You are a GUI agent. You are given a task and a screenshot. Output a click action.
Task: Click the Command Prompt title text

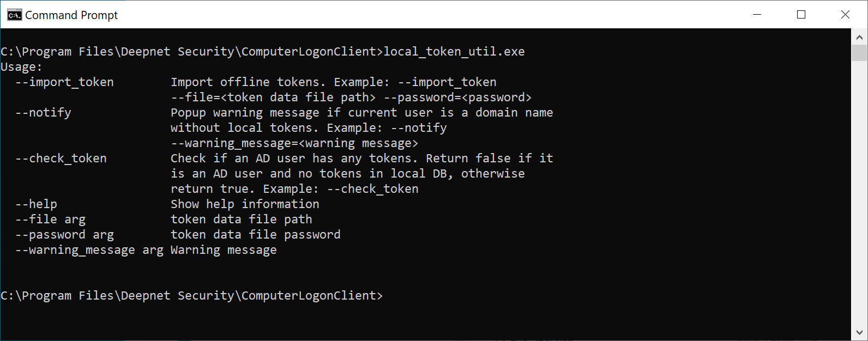71,15
